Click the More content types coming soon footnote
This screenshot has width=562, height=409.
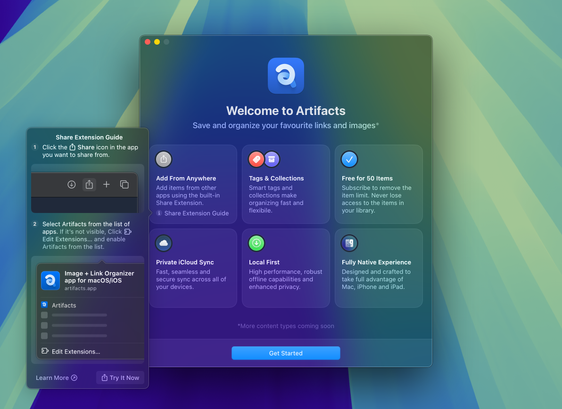point(286,326)
